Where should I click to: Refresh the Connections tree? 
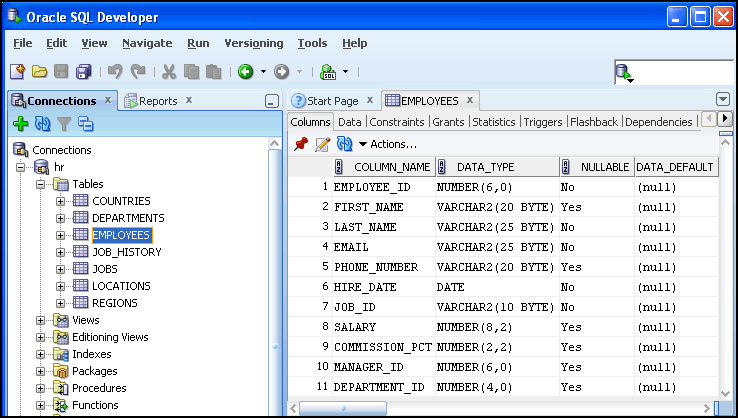coord(42,124)
